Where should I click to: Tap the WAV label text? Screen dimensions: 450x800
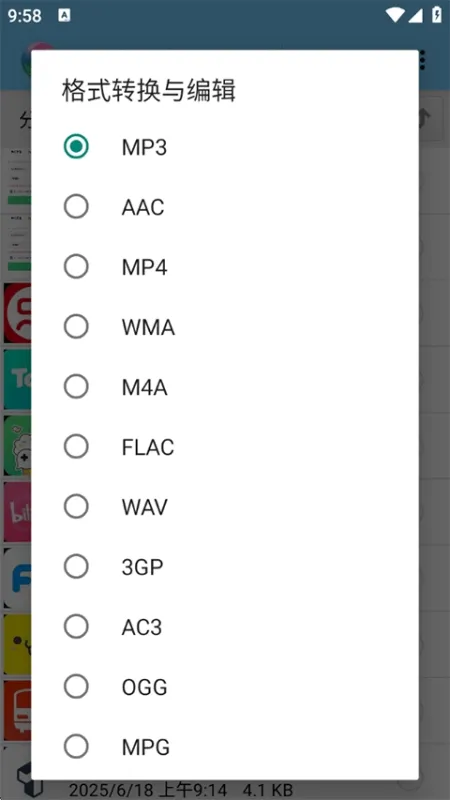(x=144, y=507)
